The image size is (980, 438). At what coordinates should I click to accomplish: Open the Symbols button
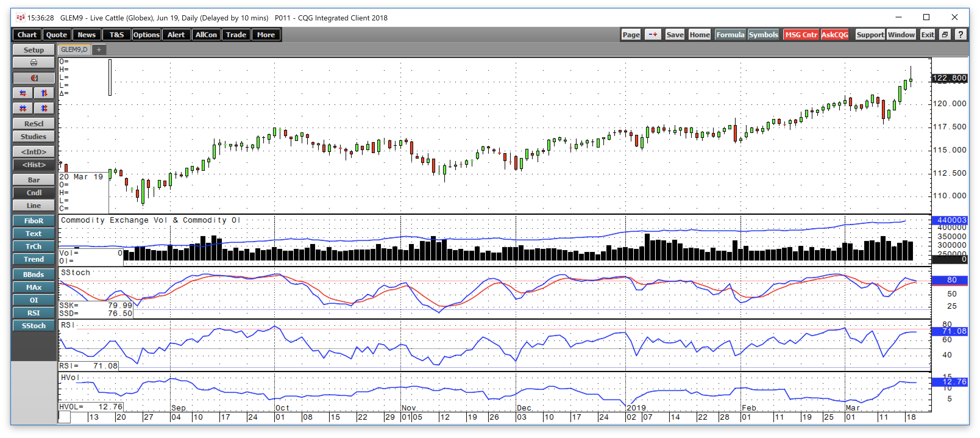pos(763,35)
